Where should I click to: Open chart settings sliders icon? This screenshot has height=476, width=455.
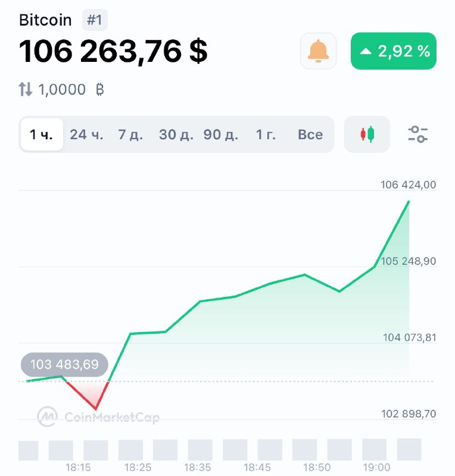pyautogui.click(x=417, y=134)
